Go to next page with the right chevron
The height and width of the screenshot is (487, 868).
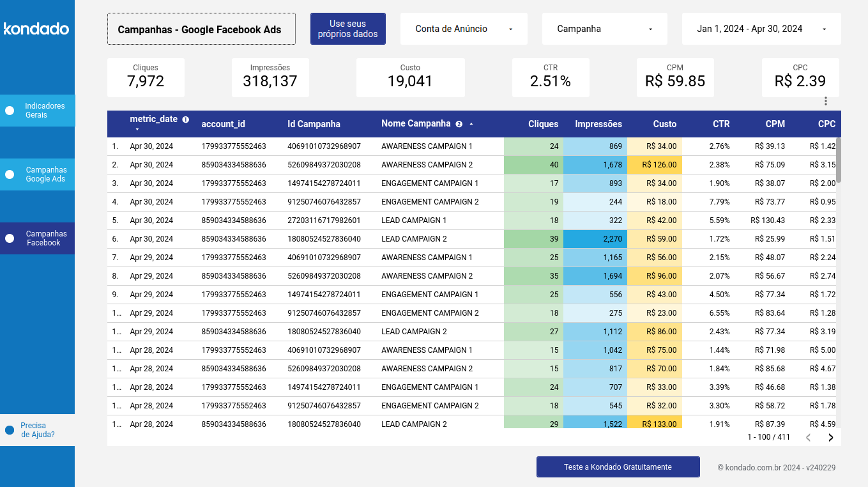click(830, 438)
